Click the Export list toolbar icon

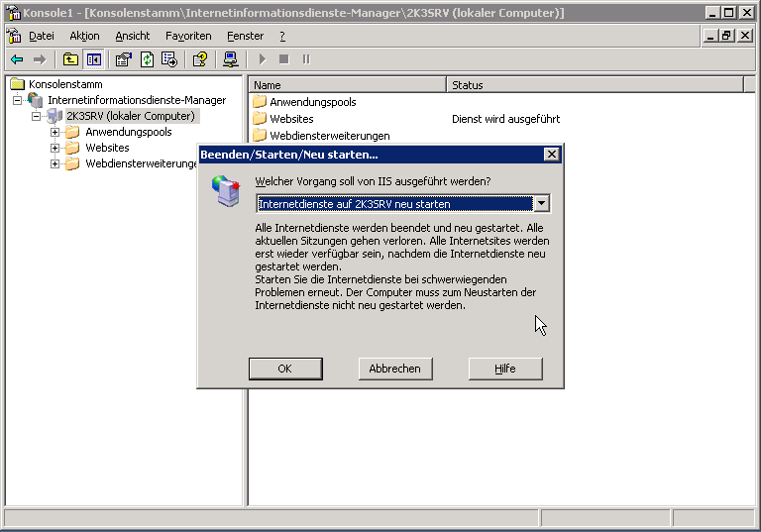(x=169, y=59)
